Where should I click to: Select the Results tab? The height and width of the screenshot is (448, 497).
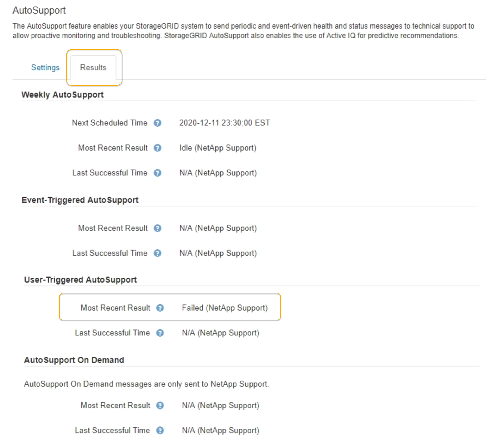93,67
